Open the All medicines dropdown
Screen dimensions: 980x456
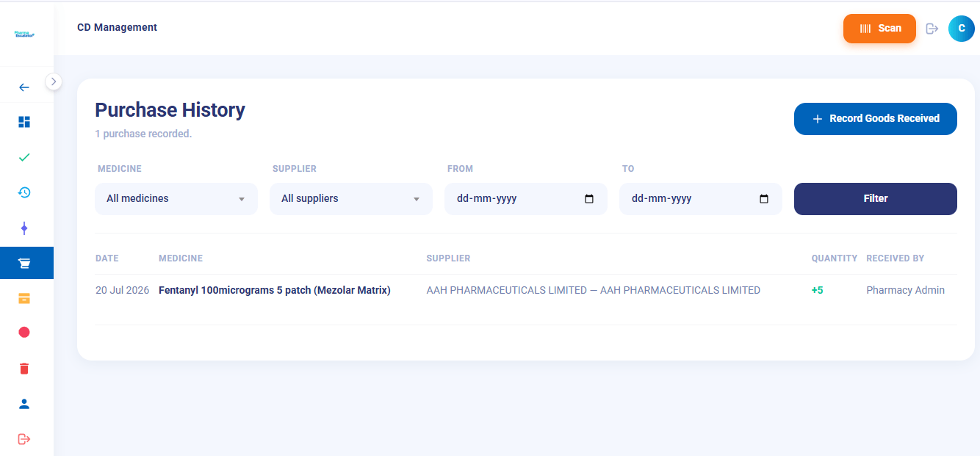tap(176, 199)
